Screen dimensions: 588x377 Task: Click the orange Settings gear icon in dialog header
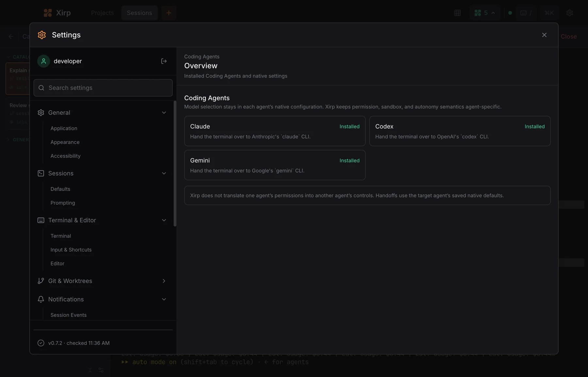pos(42,35)
